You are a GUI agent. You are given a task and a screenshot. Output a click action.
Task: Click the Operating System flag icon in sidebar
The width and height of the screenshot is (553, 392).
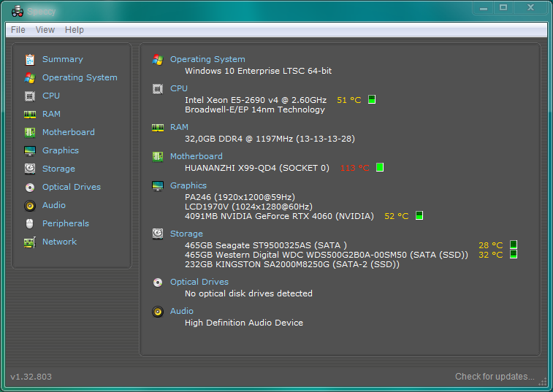pos(30,78)
